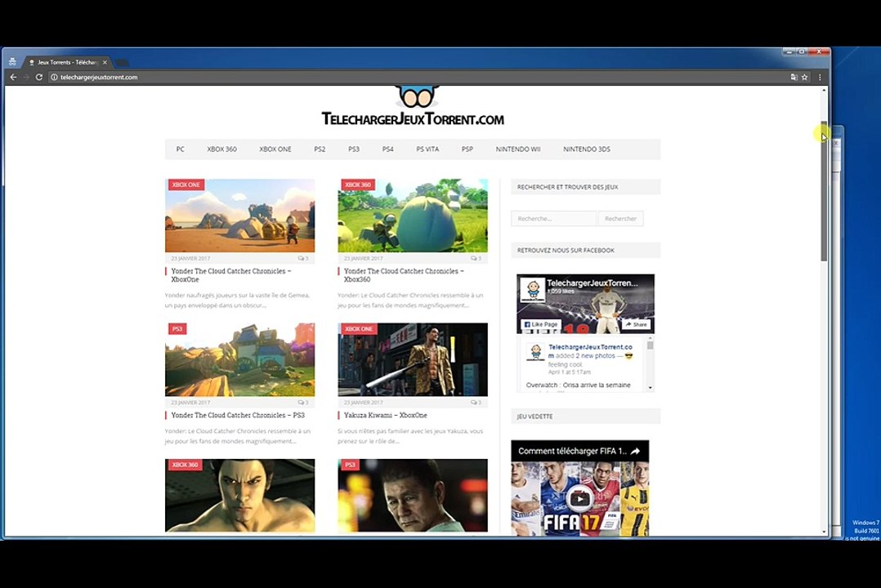The image size is (881, 588).
Task: Click the Facebook Share button
Action: (x=636, y=324)
